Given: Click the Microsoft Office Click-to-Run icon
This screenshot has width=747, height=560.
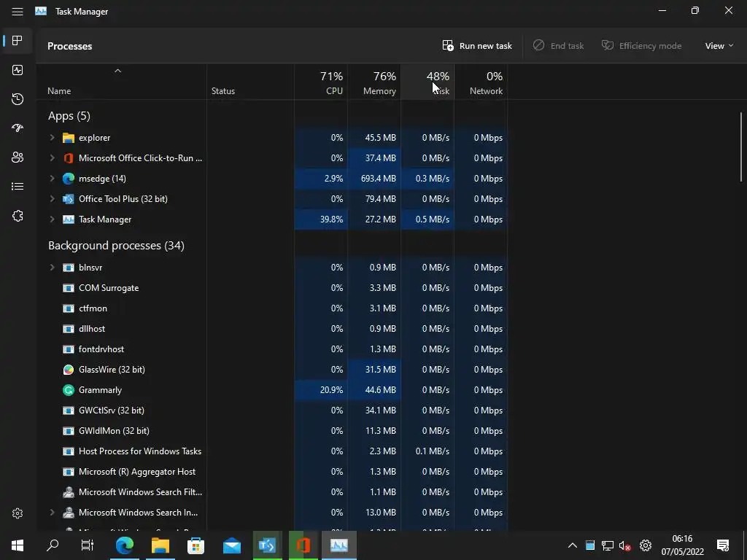Looking at the screenshot, I should (69, 158).
